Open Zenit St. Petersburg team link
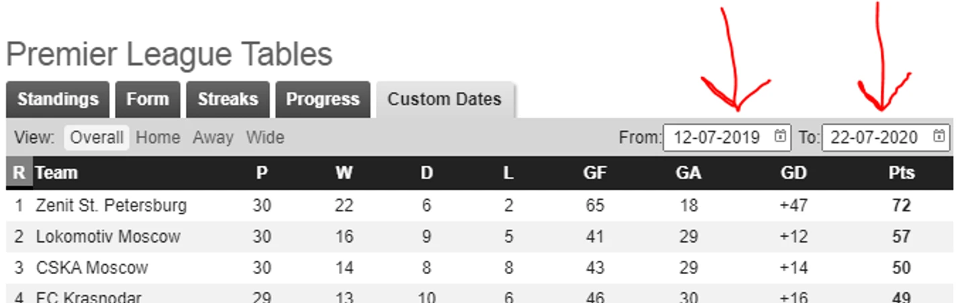 (111, 205)
